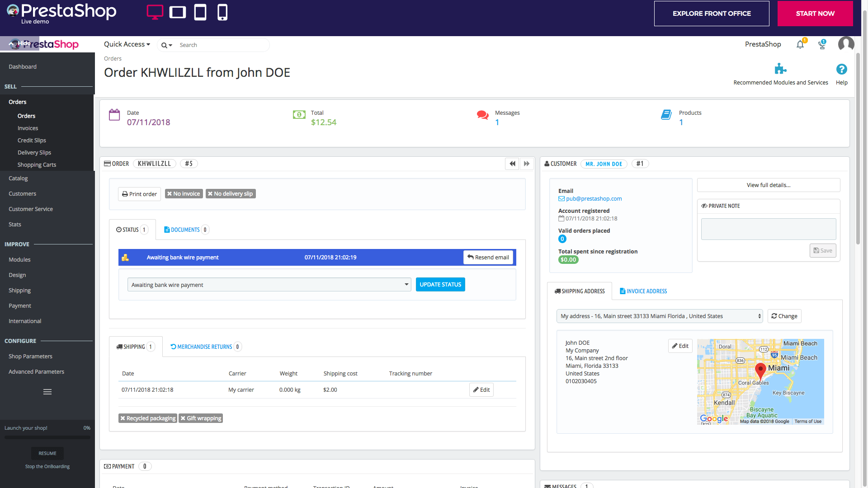The image size is (868, 488).
Task: Open the notifications bell
Action: pyautogui.click(x=800, y=44)
